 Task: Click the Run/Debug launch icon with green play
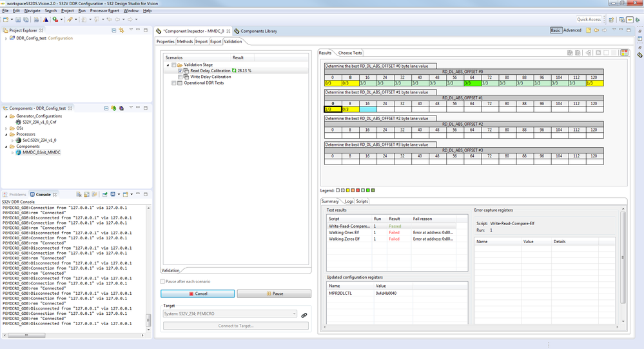pyautogui.click(x=55, y=19)
